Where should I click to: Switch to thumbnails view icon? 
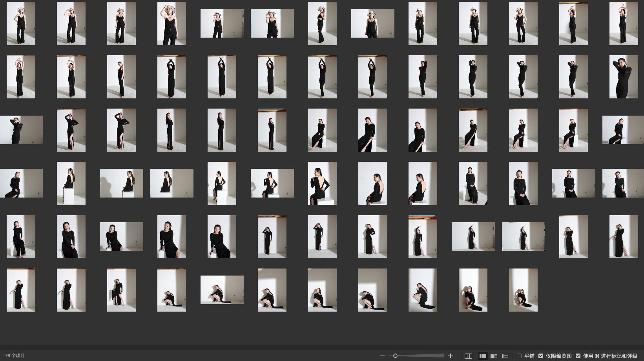pyautogui.click(x=483, y=356)
